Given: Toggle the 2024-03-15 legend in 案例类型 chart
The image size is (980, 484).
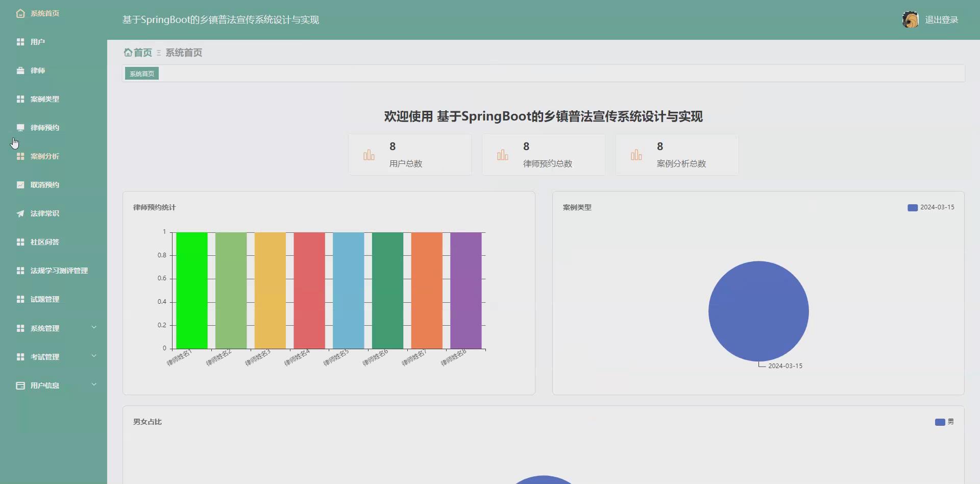Looking at the screenshot, I should point(930,207).
